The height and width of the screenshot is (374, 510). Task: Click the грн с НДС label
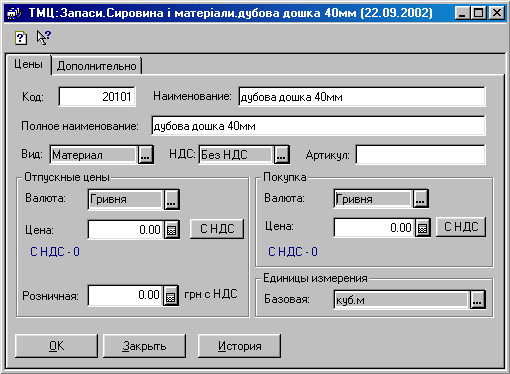(x=211, y=294)
